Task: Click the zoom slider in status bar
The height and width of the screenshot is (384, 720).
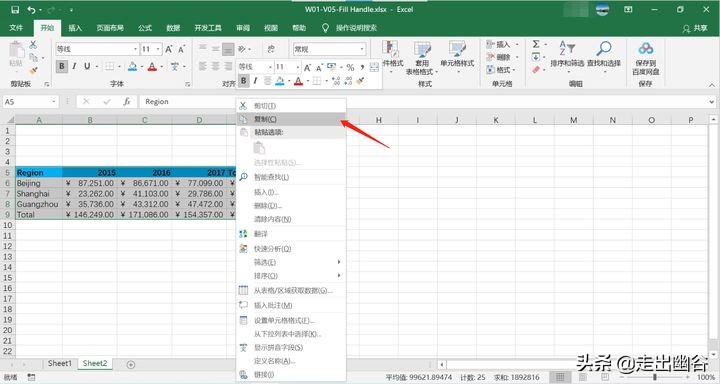Action: click(x=656, y=377)
